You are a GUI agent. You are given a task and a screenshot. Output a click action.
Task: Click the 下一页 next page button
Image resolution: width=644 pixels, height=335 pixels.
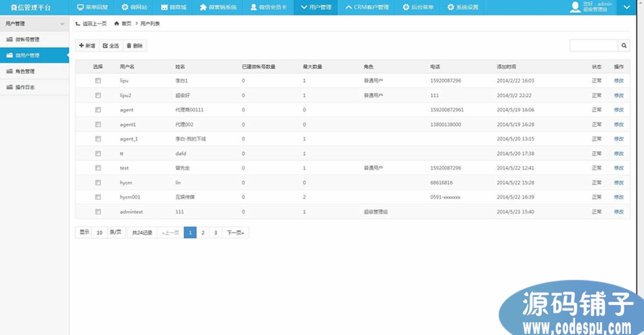235,232
